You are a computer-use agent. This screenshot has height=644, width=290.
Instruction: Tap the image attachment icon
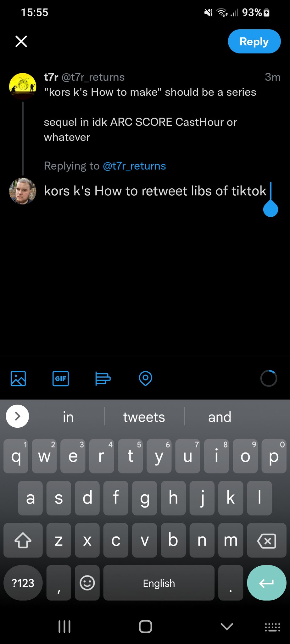pos(18,379)
